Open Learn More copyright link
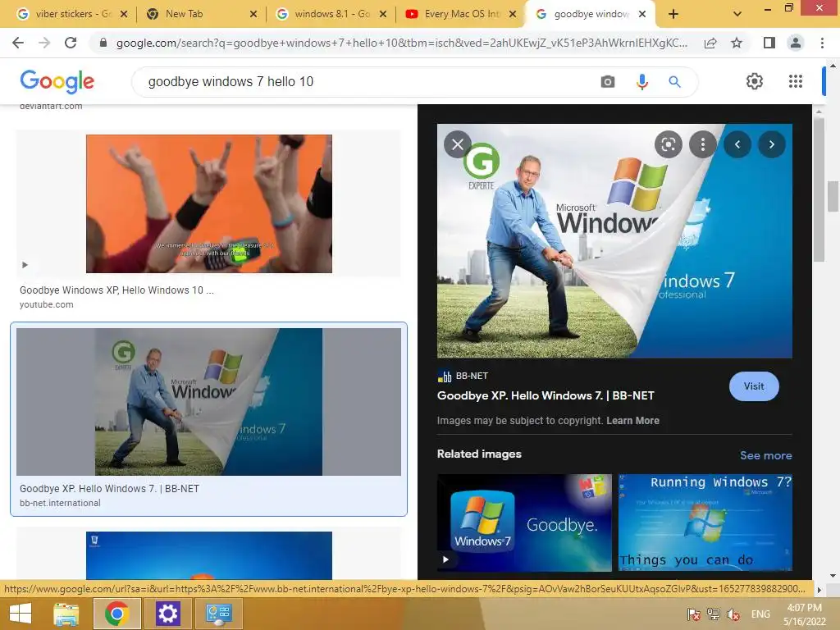Viewport: 840px width, 630px height. pyautogui.click(x=632, y=421)
